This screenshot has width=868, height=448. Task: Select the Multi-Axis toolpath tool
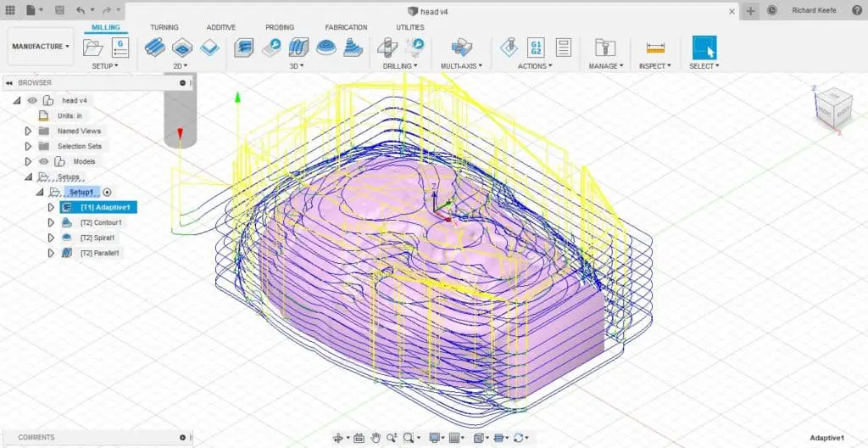[461, 48]
